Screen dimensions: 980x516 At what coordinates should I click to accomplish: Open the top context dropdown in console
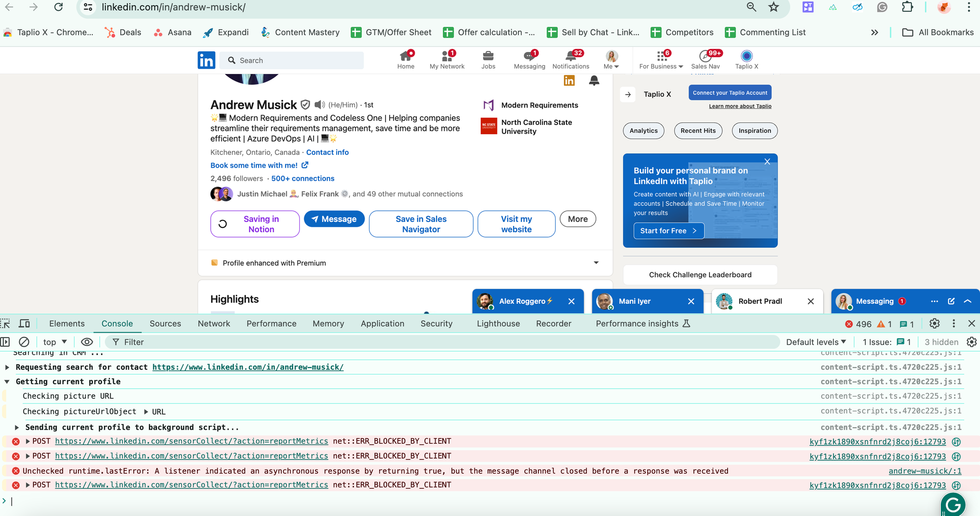pyautogui.click(x=55, y=342)
